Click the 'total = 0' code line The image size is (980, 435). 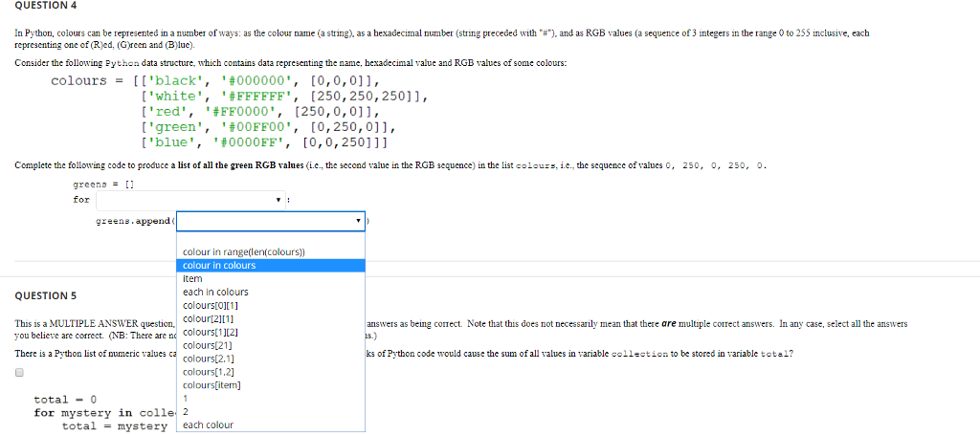click(65, 400)
